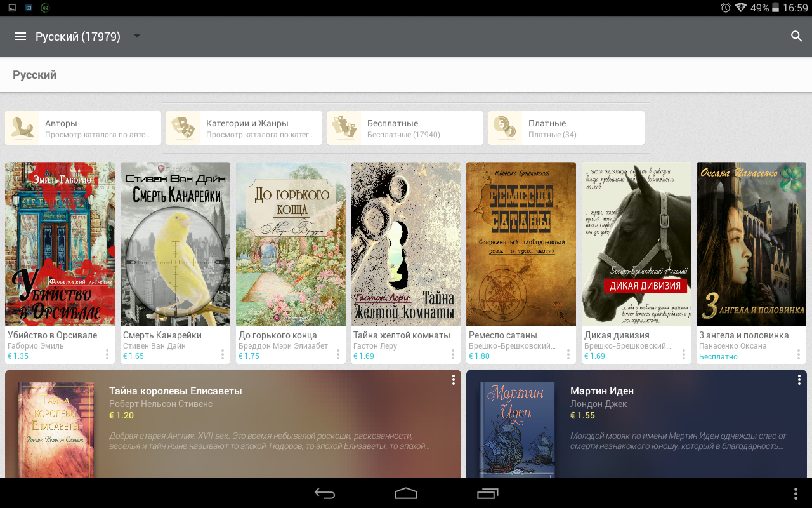Open Android recent apps

487,493
